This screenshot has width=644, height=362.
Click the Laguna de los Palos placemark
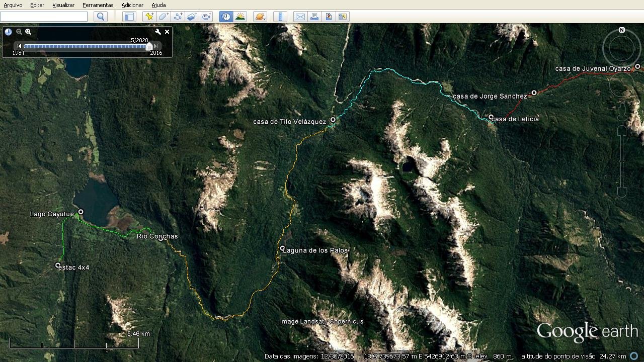pyautogui.click(x=283, y=248)
